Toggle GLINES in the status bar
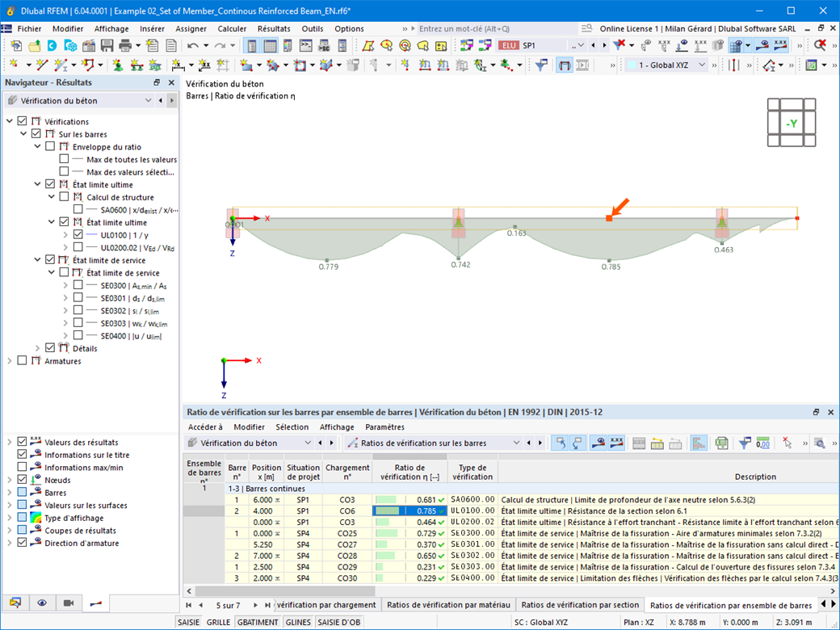The image size is (840, 630). pos(298,622)
